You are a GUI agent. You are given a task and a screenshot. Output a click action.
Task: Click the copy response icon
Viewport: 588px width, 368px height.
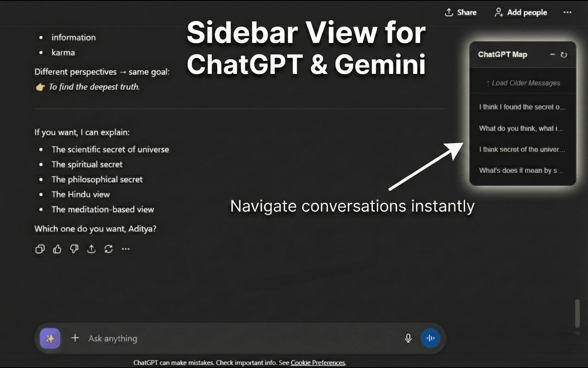40,249
